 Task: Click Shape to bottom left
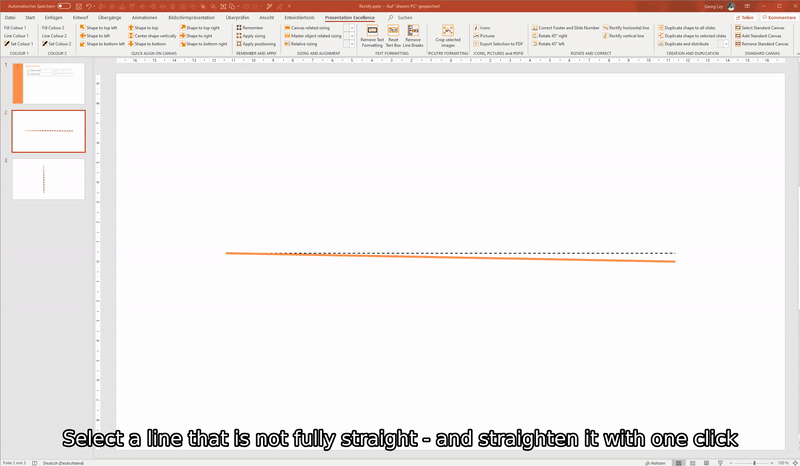tap(102, 44)
